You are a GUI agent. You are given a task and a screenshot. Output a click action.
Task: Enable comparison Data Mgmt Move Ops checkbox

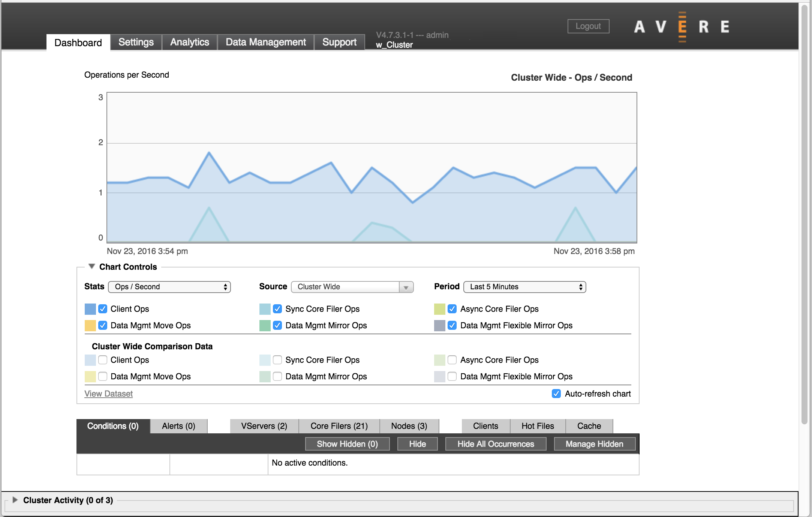pyautogui.click(x=103, y=376)
